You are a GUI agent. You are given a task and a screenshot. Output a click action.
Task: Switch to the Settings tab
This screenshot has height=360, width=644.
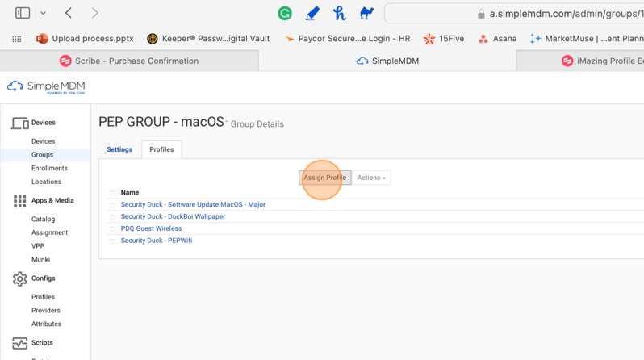[119, 149]
